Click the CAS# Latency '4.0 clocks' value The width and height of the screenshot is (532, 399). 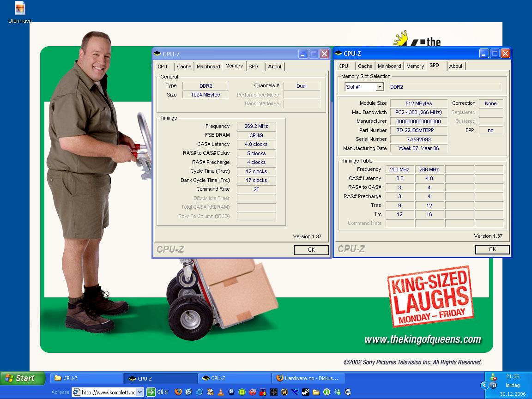coord(256,144)
